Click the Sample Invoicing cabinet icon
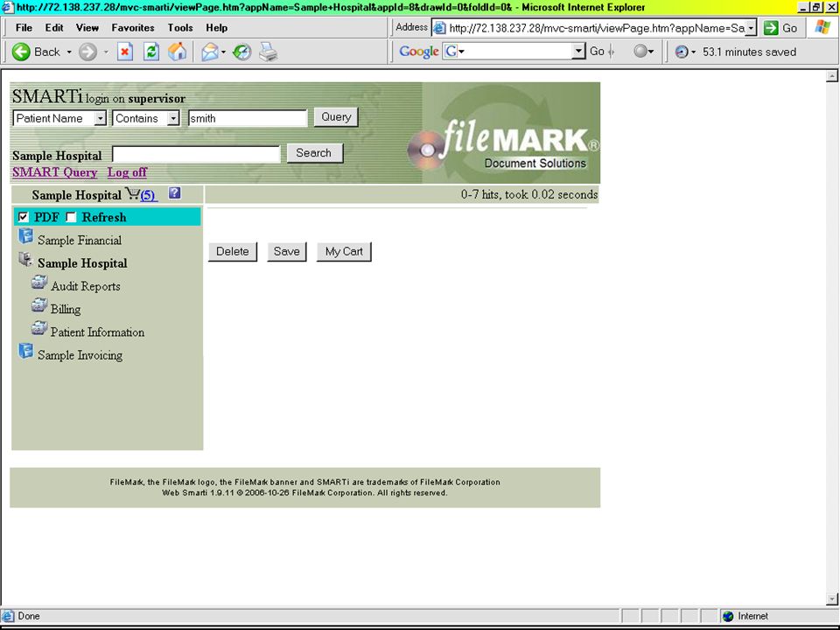This screenshot has height=630, width=840. pos(25,351)
